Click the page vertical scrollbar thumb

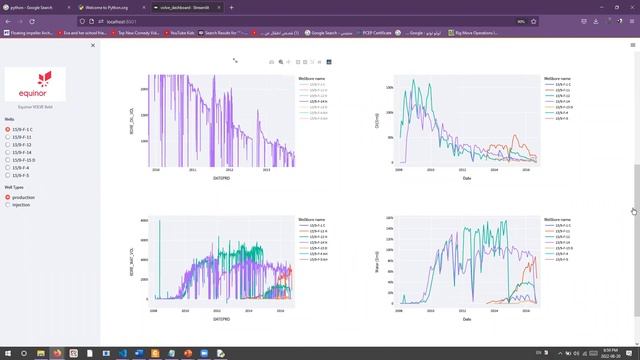637,240
